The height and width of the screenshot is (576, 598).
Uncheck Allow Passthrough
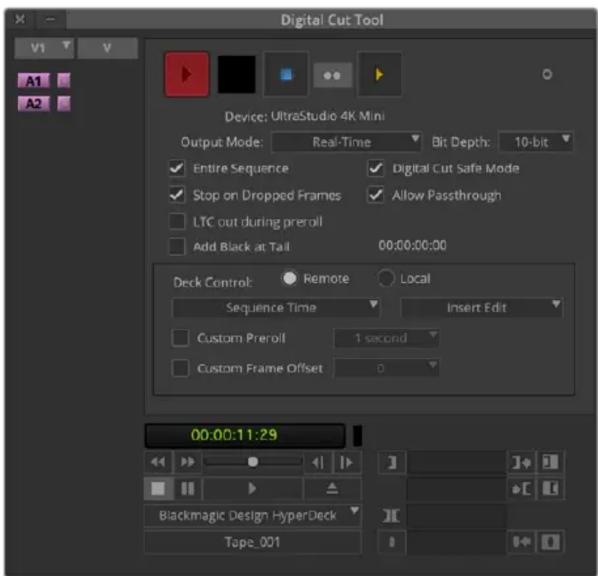[376, 195]
